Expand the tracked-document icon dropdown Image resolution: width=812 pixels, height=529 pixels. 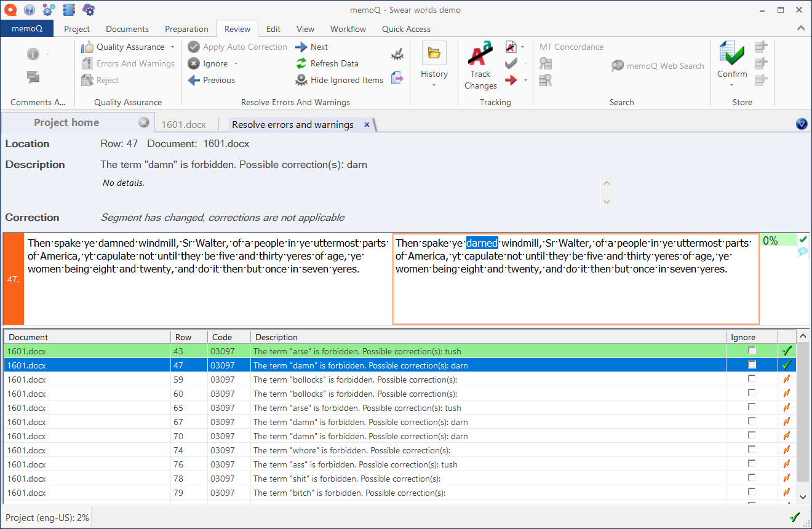tap(522, 47)
